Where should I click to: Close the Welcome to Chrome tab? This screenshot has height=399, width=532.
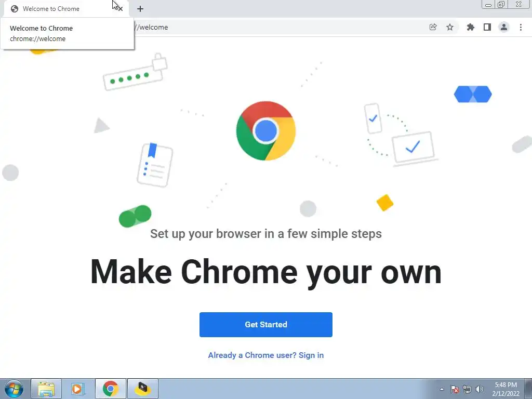120,9
